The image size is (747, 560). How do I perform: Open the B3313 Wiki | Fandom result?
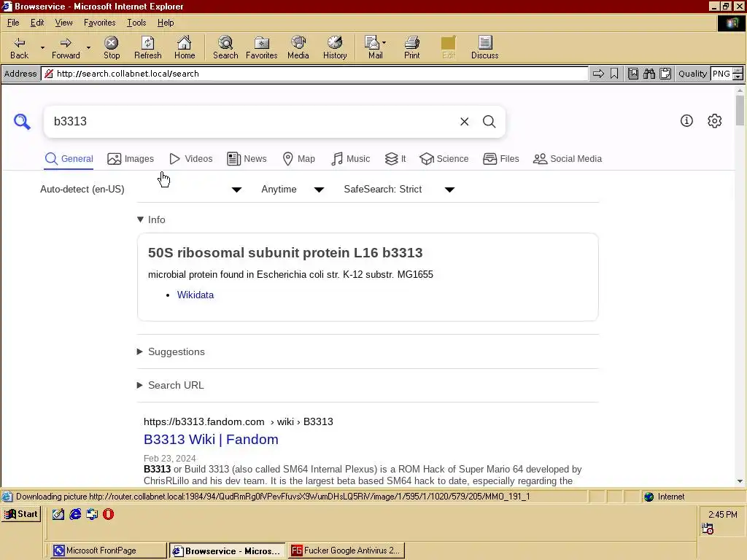[x=211, y=439]
